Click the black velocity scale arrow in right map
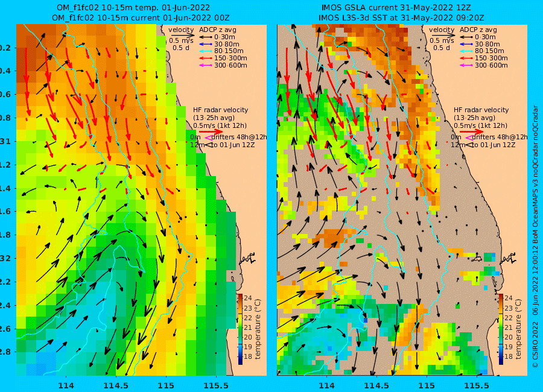The image size is (543, 392). click(x=443, y=35)
